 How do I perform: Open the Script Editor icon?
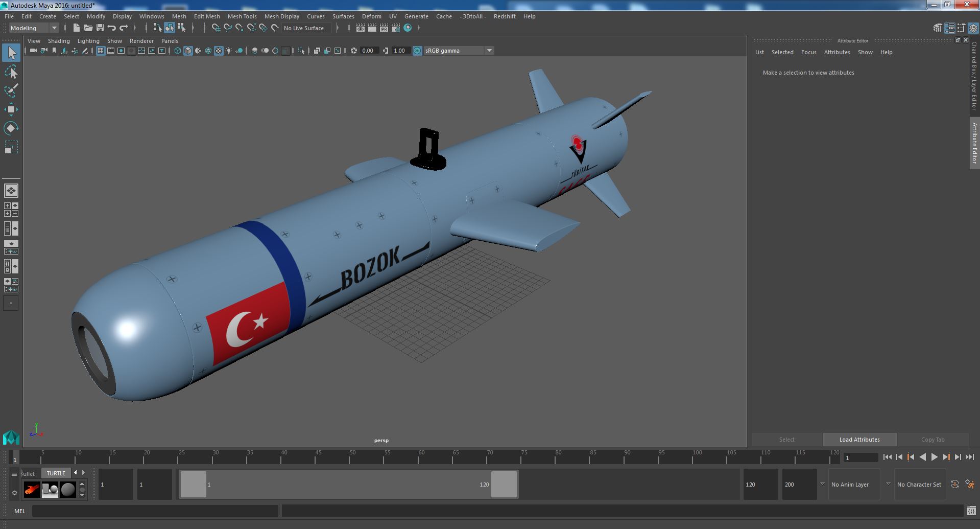coord(971,511)
